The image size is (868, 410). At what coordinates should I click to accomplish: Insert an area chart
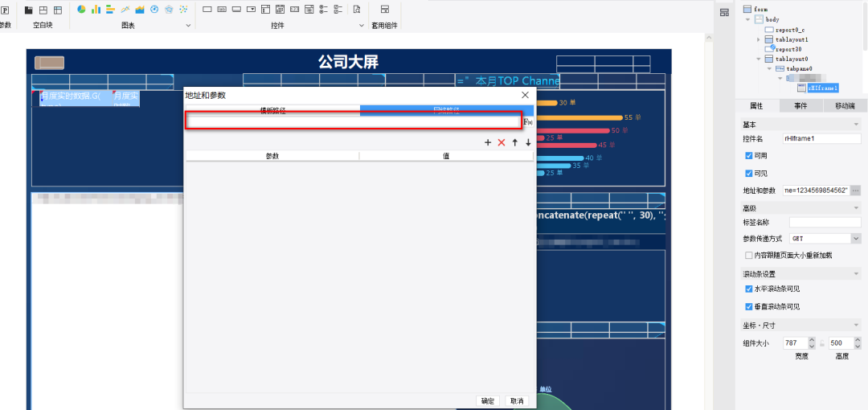pyautogui.click(x=140, y=10)
